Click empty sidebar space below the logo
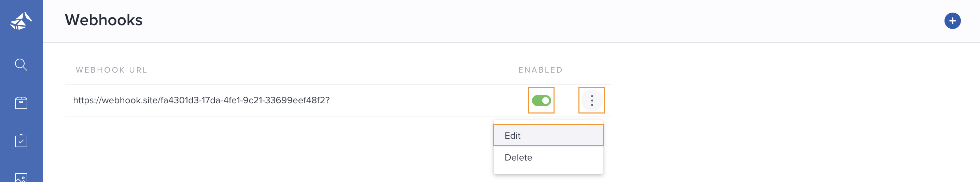 (21, 44)
